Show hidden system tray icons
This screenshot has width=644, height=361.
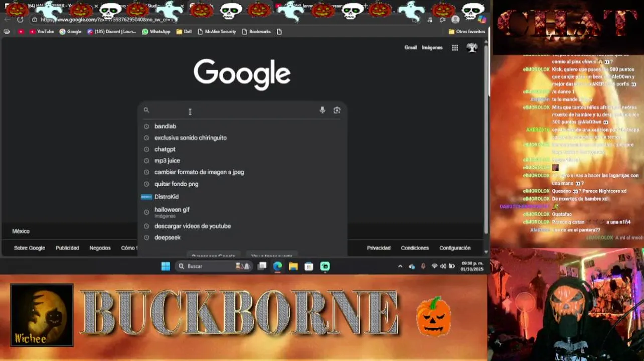coord(400,266)
